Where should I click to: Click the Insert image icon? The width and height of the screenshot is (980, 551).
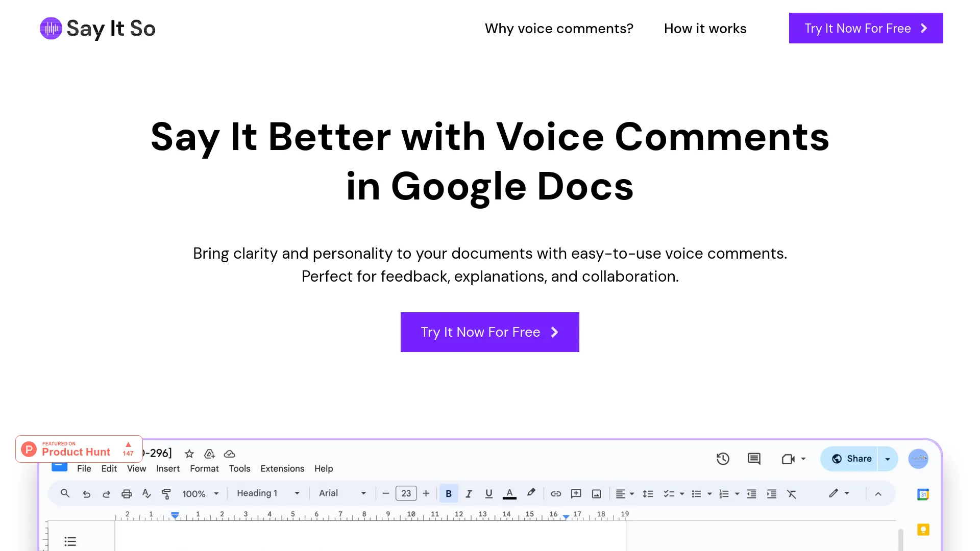point(596,494)
